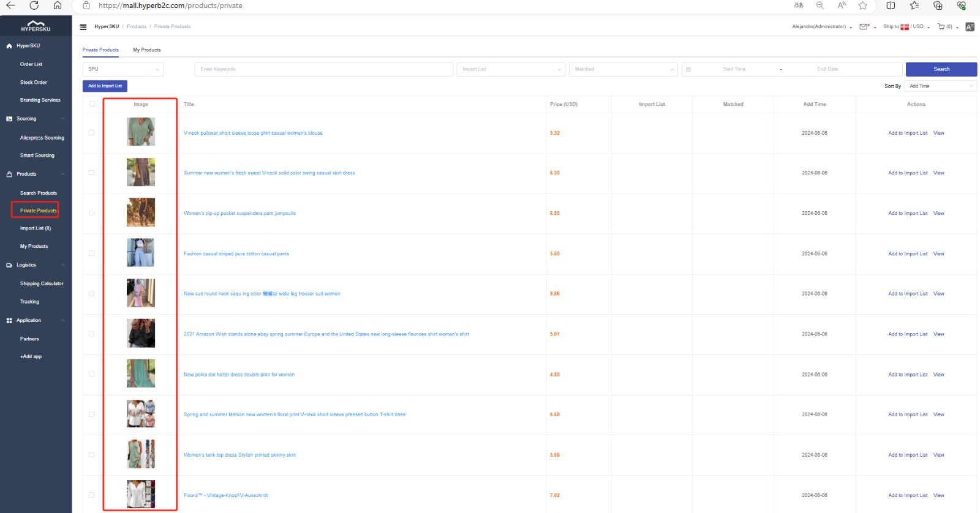Screen dimensions: 980x513
Task: Click Products in the breadcrumb
Action: click(137, 27)
